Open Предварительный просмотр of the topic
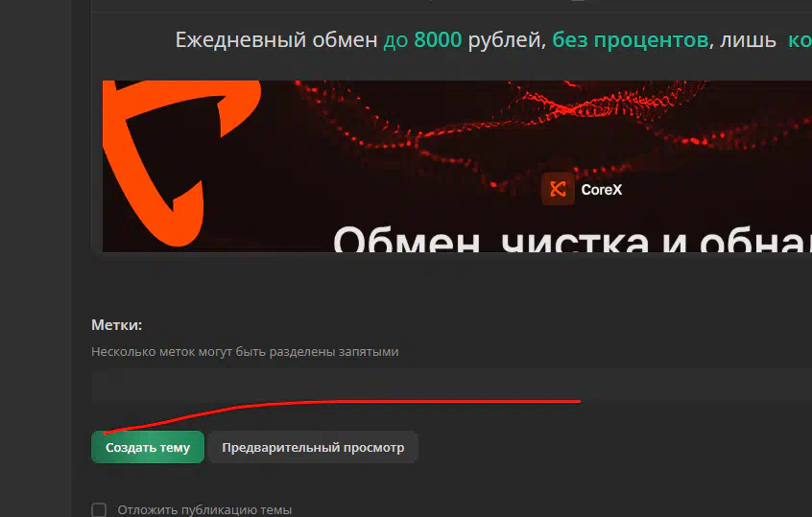 coord(313,447)
